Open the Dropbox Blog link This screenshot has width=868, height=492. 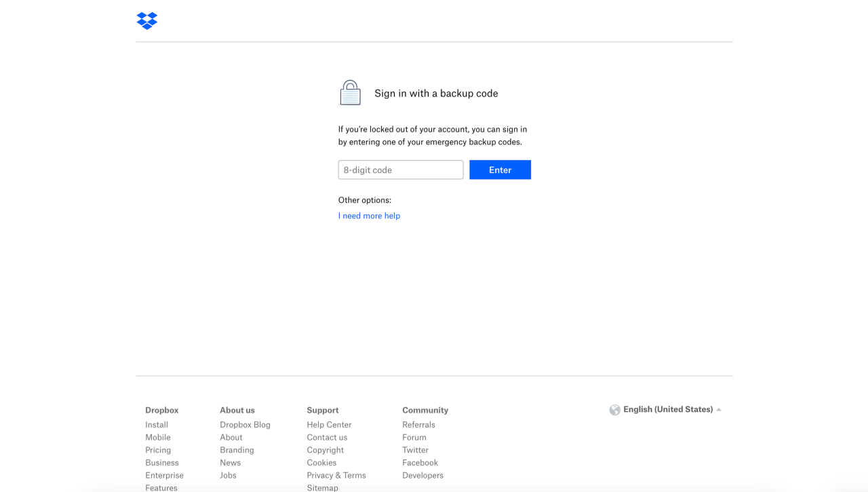click(245, 424)
